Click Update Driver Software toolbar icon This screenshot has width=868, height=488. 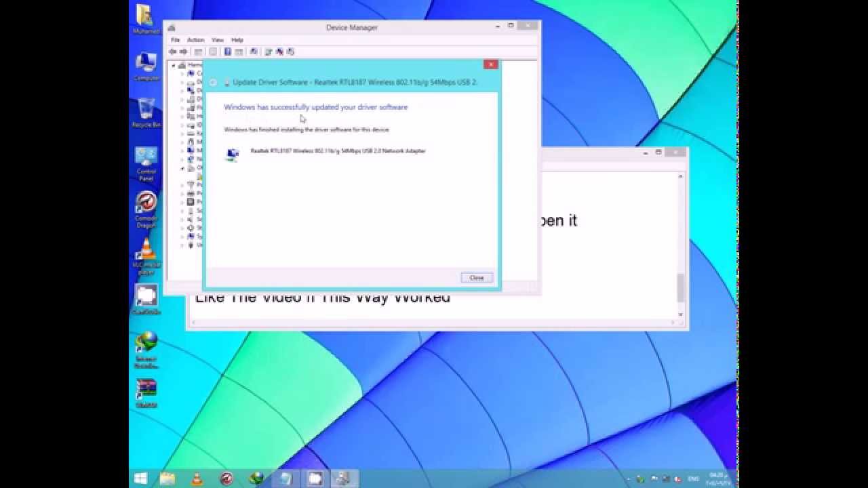269,52
